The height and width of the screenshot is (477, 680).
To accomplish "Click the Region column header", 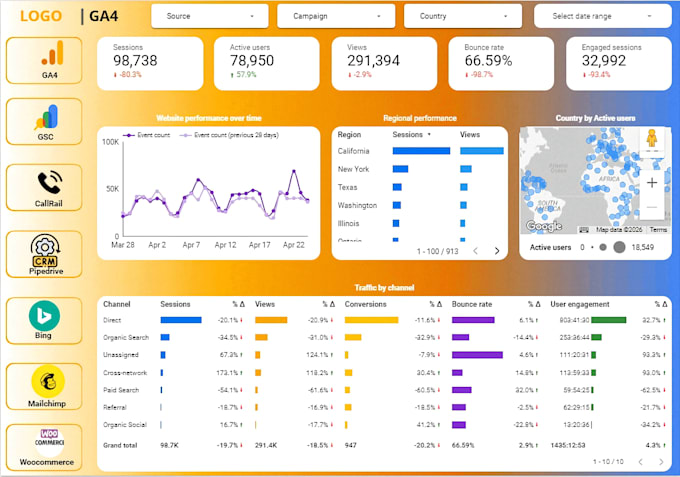I will pyautogui.click(x=349, y=134).
